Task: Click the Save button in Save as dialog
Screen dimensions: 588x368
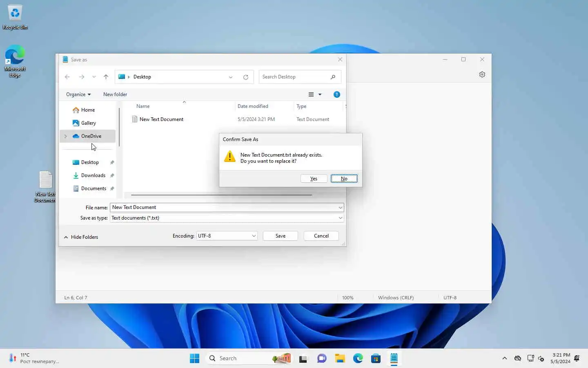Action: (280, 236)
